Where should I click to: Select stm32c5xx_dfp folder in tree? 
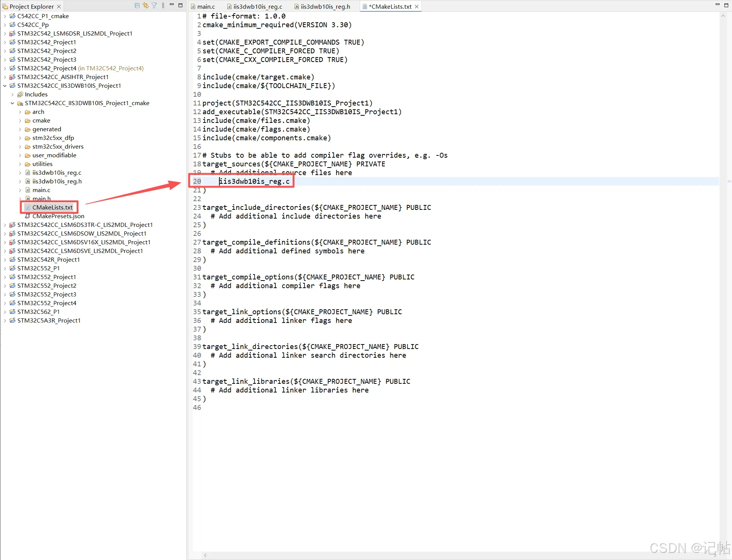coord(53,138)
